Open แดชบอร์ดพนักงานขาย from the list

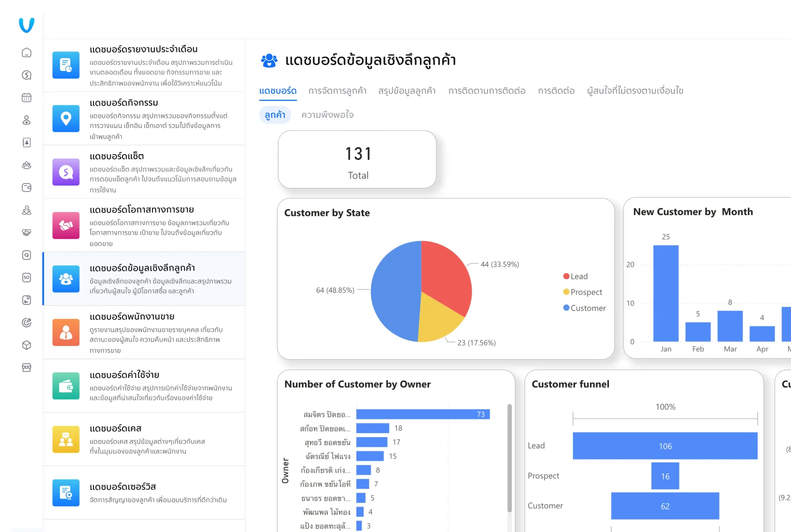pos(144,333)
